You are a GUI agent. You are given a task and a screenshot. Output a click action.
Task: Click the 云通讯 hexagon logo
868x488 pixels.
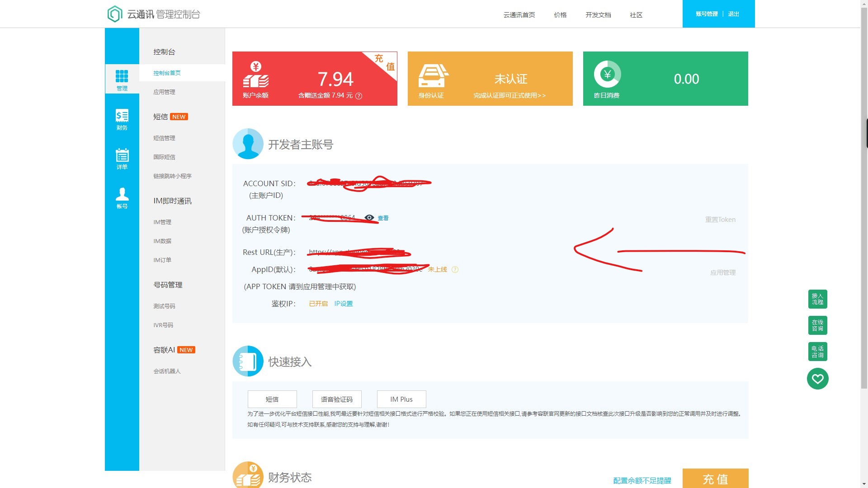click(x=115, y=14)
